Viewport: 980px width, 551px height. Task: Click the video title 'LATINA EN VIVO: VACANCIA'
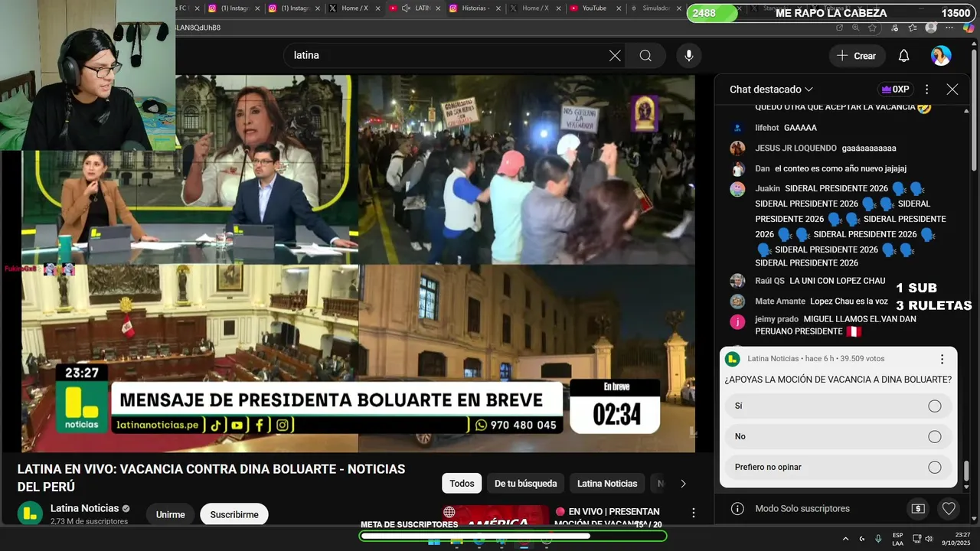[x=211, y=478]
